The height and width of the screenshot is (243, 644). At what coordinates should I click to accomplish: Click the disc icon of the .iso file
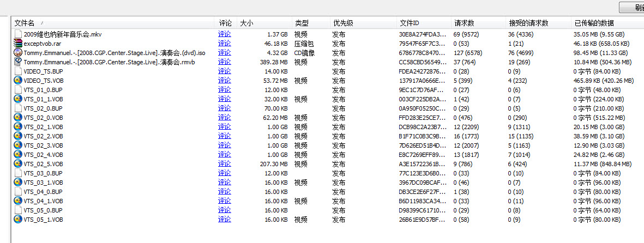pos(19,53)
